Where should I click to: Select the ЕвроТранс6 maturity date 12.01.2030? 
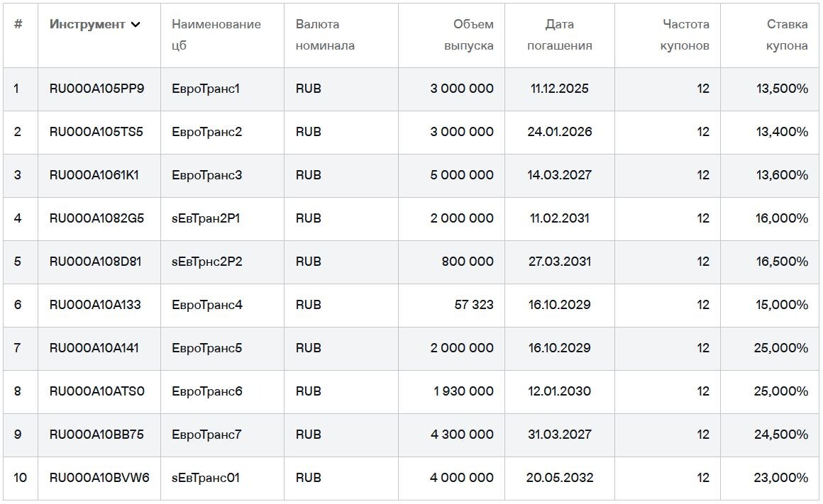(x=559, y=391)
